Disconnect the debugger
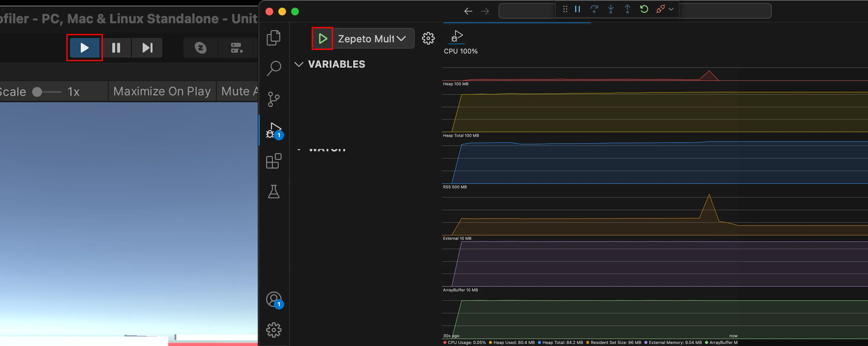Viewport: 868px width, 346px height. 661,9
